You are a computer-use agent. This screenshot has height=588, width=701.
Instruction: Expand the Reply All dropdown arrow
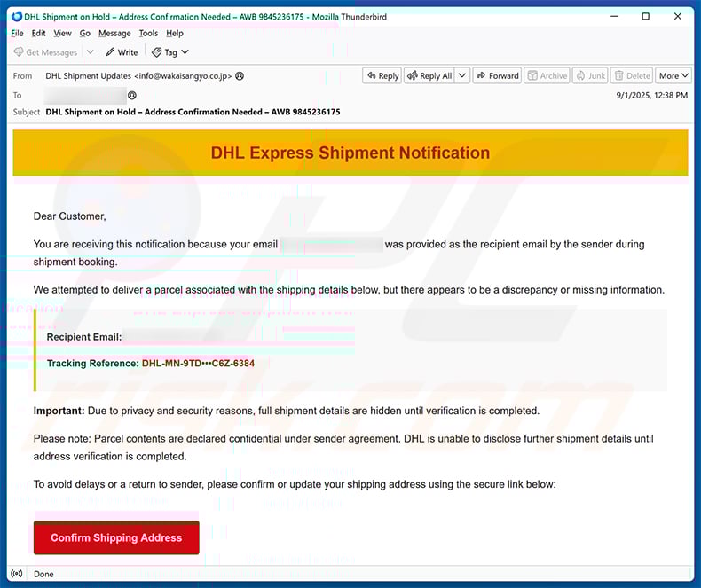coord(462,76)
